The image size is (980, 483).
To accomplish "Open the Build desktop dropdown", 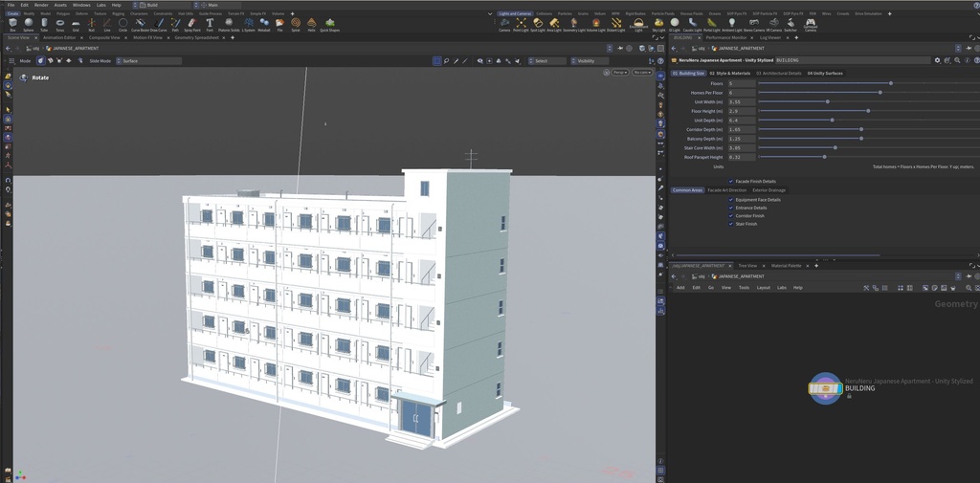I will pos(163,5).
